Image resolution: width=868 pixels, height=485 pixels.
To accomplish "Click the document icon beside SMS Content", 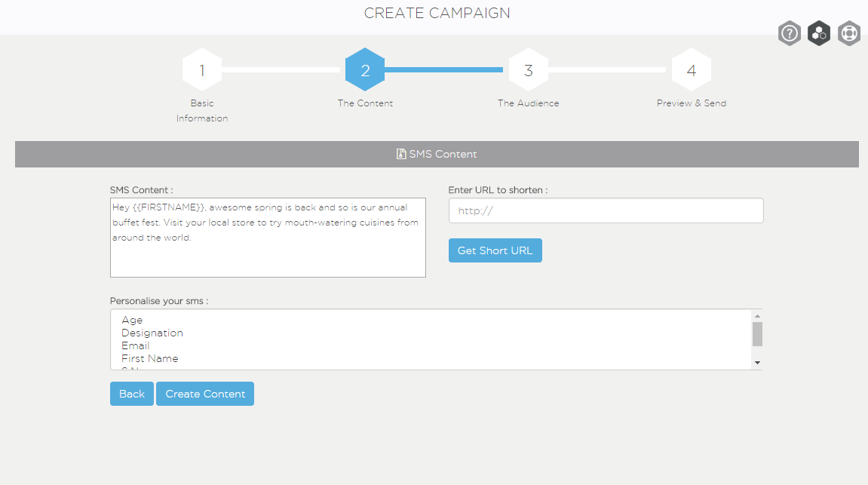I will click(x=400, y=153).
